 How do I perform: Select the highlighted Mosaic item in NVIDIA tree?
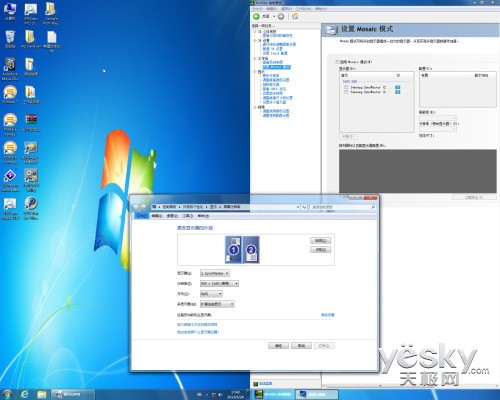277,67
